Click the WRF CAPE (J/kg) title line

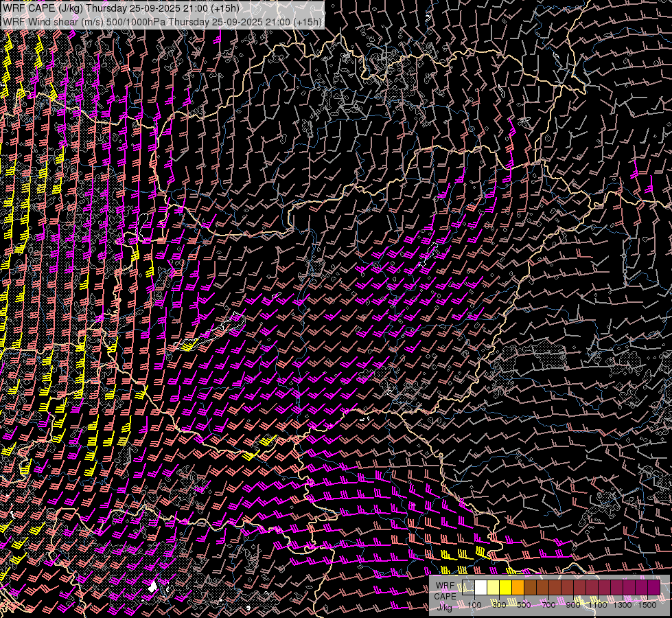tap(122, 8)
